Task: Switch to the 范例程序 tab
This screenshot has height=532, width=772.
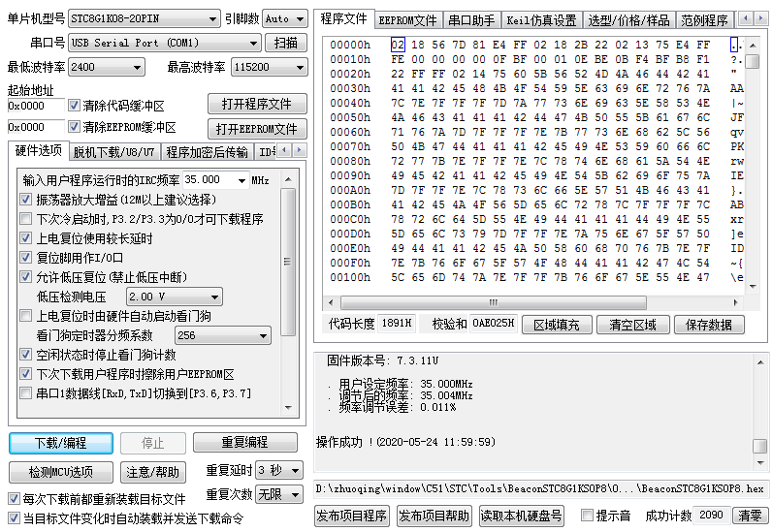Action: tap(704, 20)
